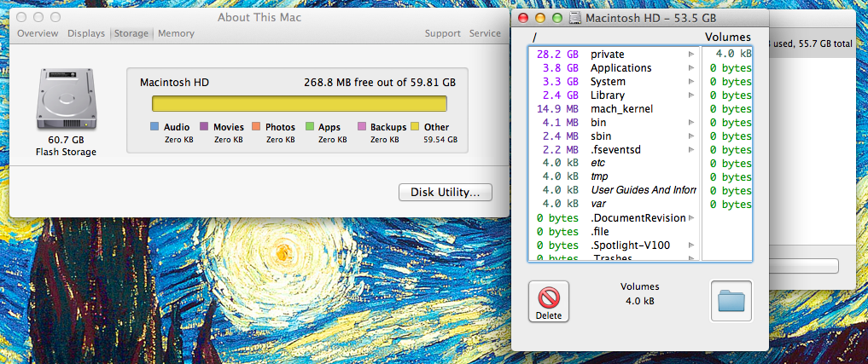Screen dimensions: 868x364
Task: Select the var entry
Action: coord(614,204)
